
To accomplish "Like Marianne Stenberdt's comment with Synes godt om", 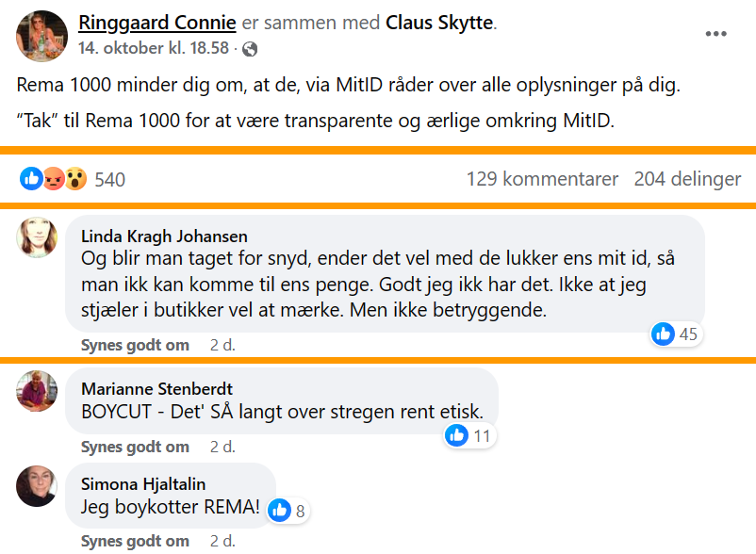I will tap(135, 447).
